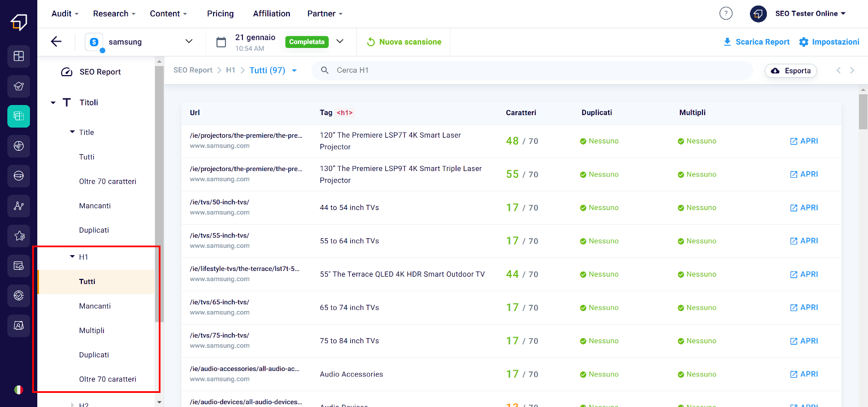
Task: Click the dashboard icon in left sidebar
Action: [x=19, y=56]
